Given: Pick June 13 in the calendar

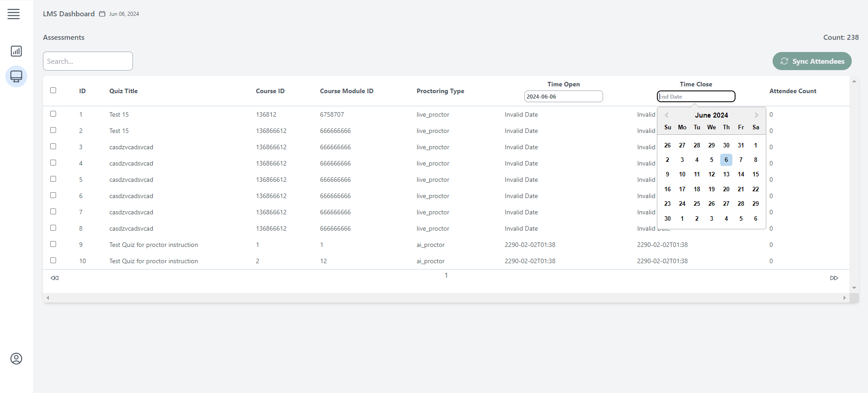Looking at the screenshot, I should (726, 175).
